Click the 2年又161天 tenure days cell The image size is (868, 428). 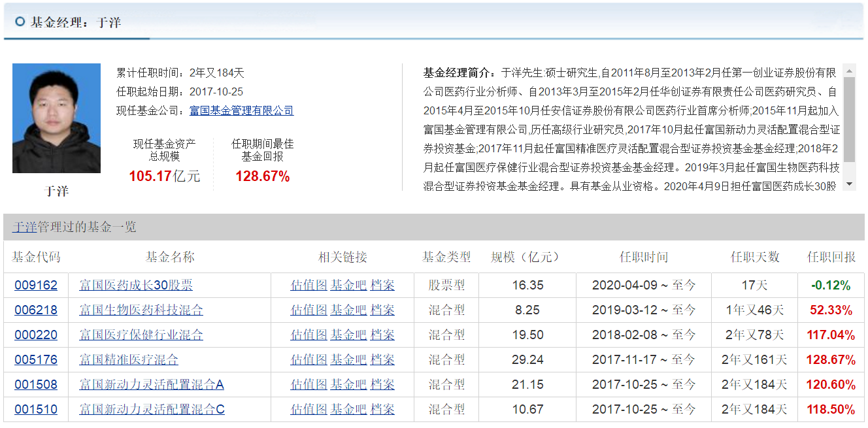[755, 360]
